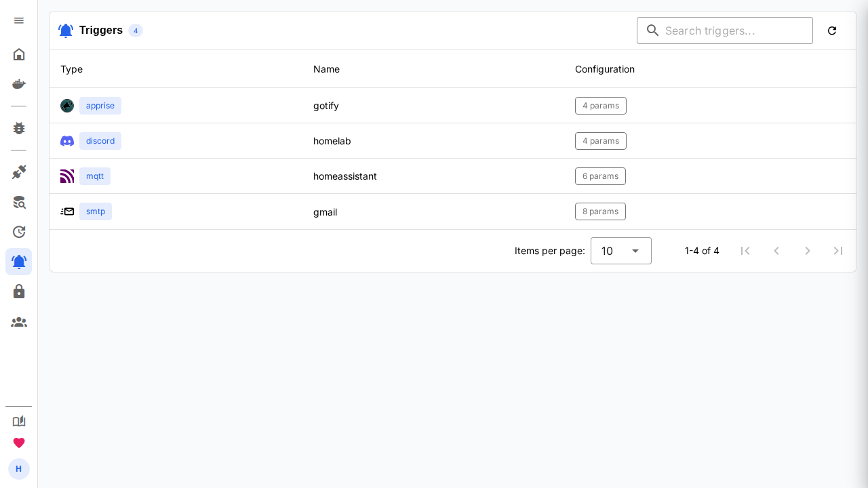Image resolution: width=868 pixels, height=488 pixels.
Task: Click the mqtt type chip
Action: click(95, 176)
